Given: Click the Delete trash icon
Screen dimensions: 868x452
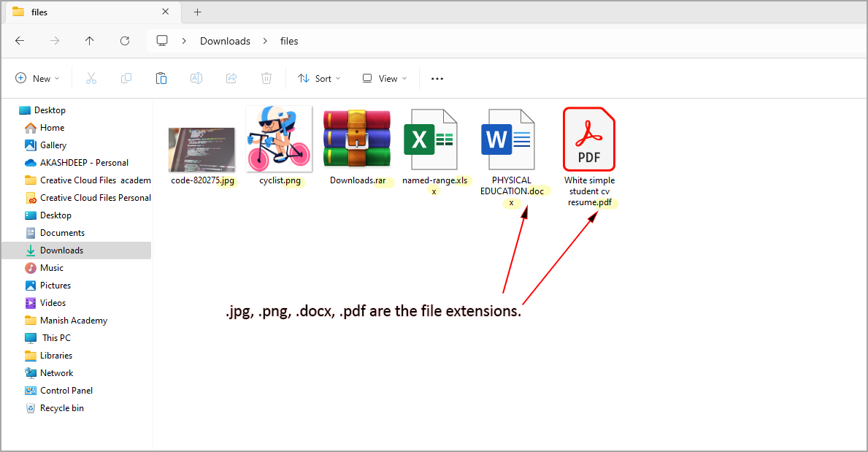Looking at the screenshot, I should pyautogui.click(x=266, y=78).
